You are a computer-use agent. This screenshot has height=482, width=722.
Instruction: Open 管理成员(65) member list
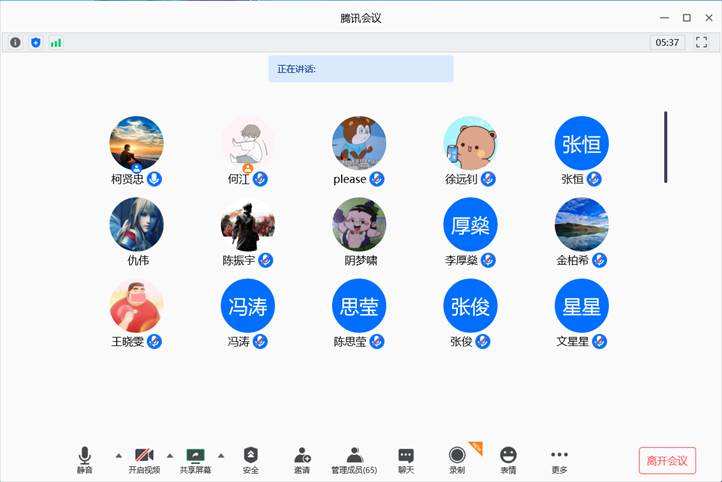pyautogui.click(x=354, y=459)
